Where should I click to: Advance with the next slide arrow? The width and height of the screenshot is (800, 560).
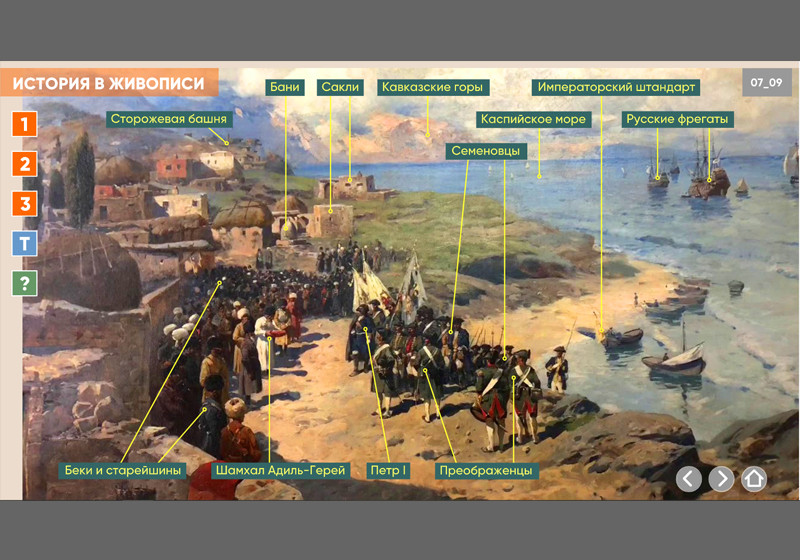721,479
